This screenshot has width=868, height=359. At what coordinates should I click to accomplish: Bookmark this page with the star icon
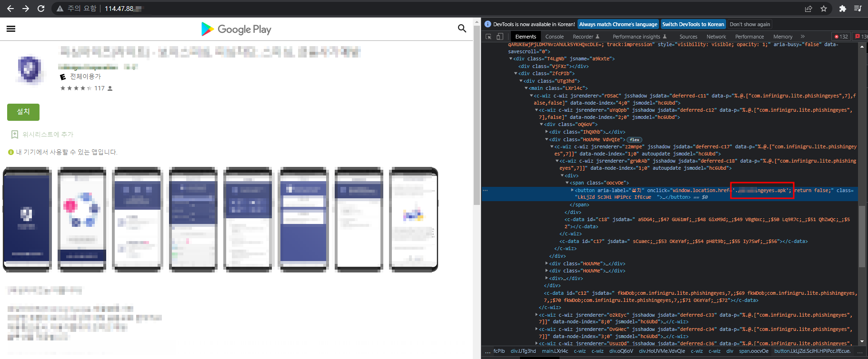[824, 9]
